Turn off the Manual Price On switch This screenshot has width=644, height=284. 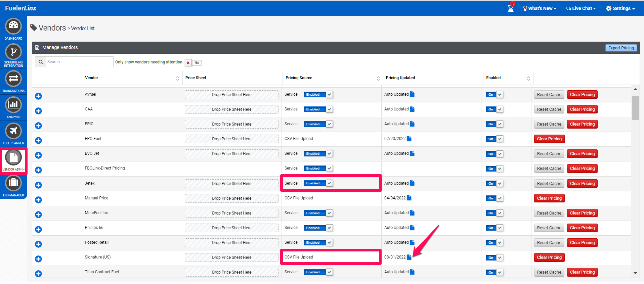pos(495,198)
